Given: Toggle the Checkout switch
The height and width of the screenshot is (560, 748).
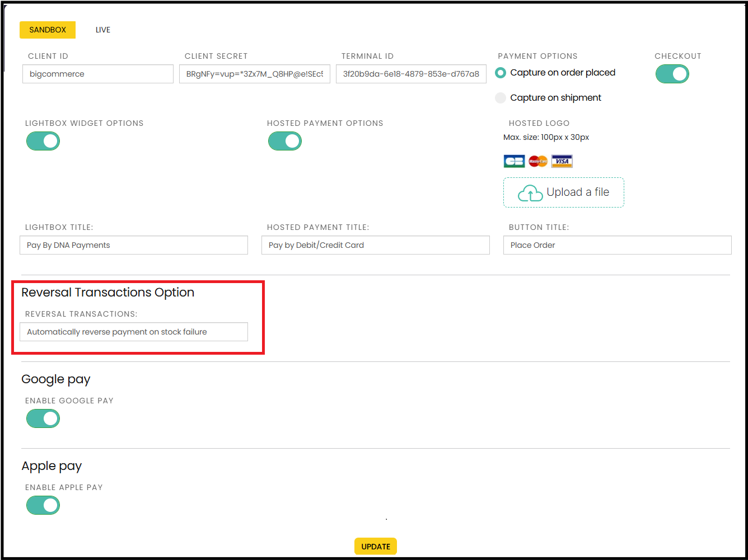Looking at the screenshot, I should tap(672, 74).
